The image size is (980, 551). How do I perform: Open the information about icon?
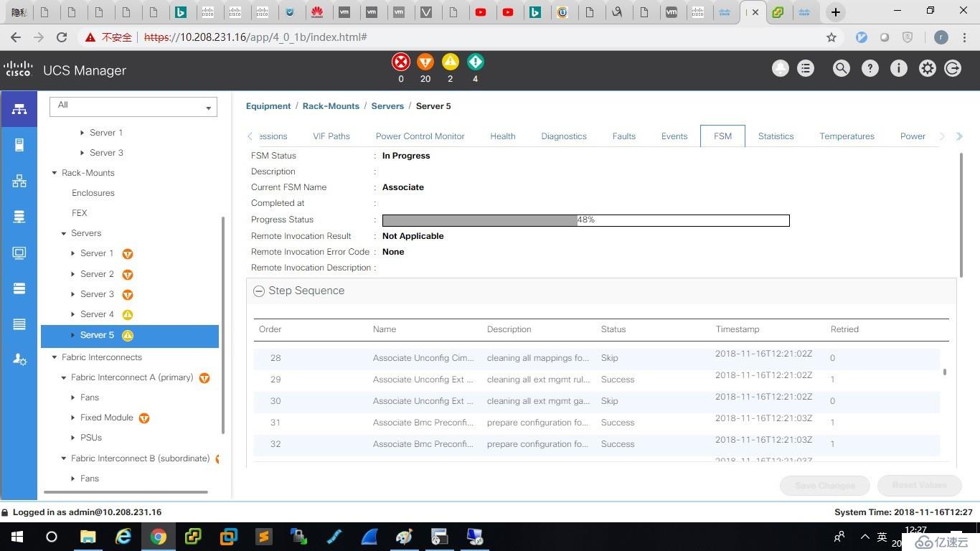898,68
